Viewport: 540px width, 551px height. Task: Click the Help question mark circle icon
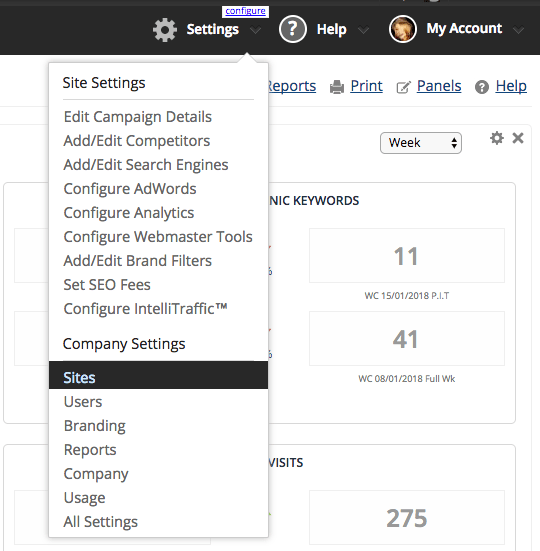[293, 29]
